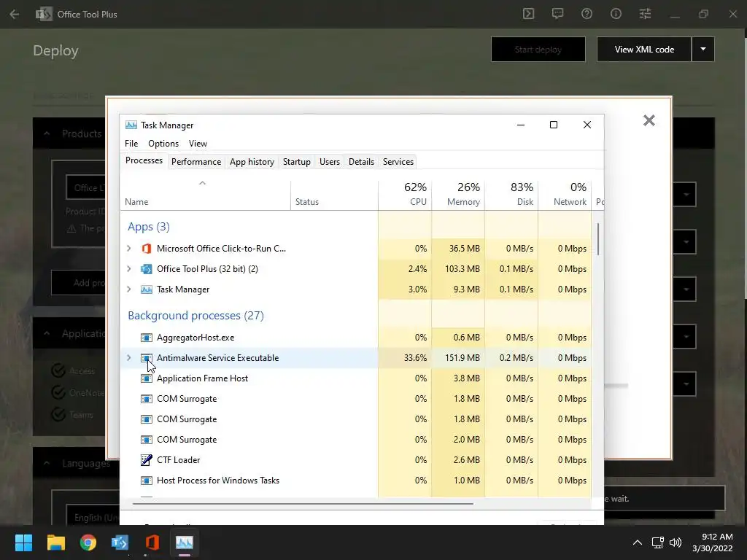Sort processes by the Network column

coord(565,194)
